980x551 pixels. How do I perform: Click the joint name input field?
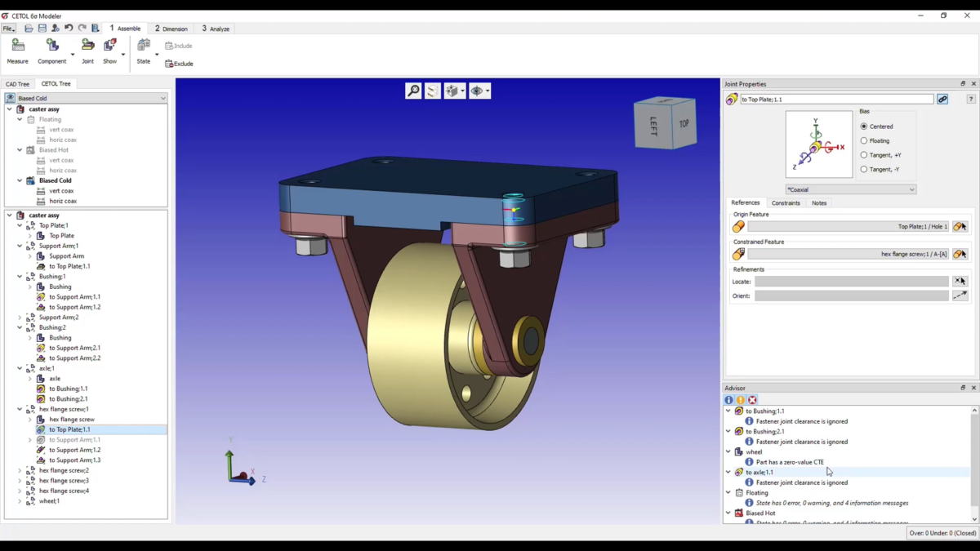(x=837, y=100)
